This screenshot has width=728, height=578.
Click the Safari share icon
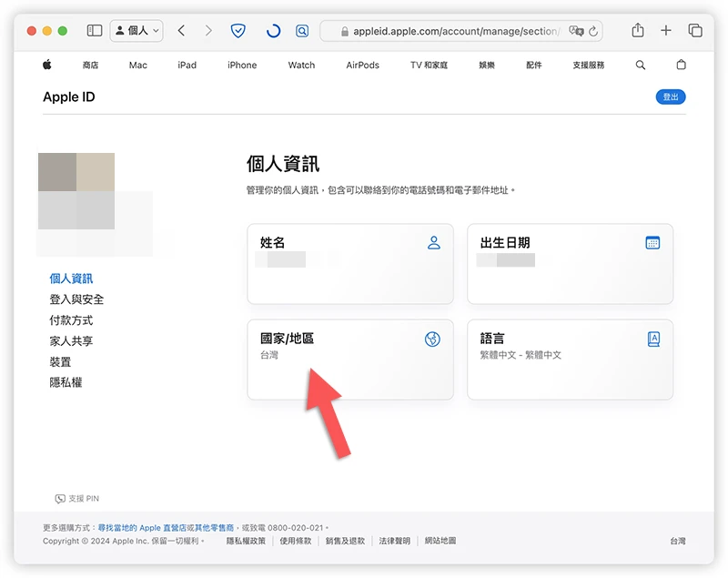pos(636,30)
